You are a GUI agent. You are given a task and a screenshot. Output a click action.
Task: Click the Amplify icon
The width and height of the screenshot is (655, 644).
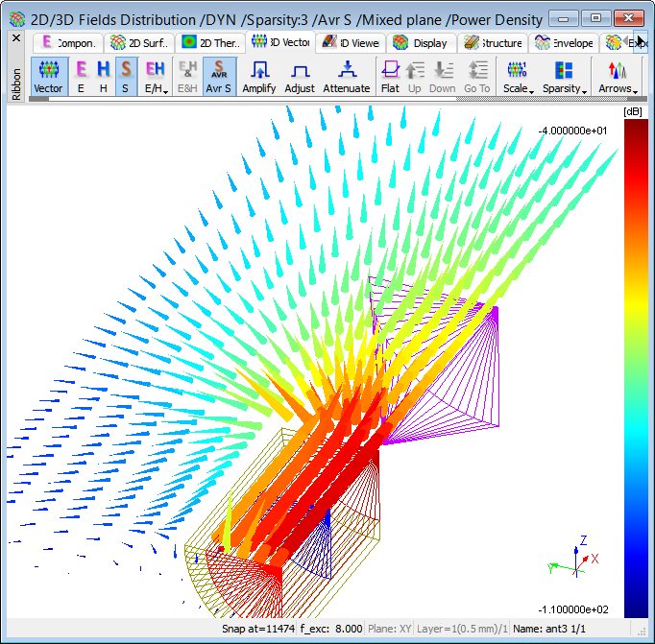[x=258, y=76]
